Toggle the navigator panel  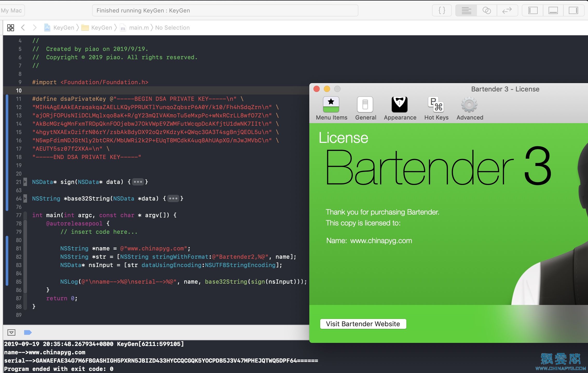[x=533, y=10]
